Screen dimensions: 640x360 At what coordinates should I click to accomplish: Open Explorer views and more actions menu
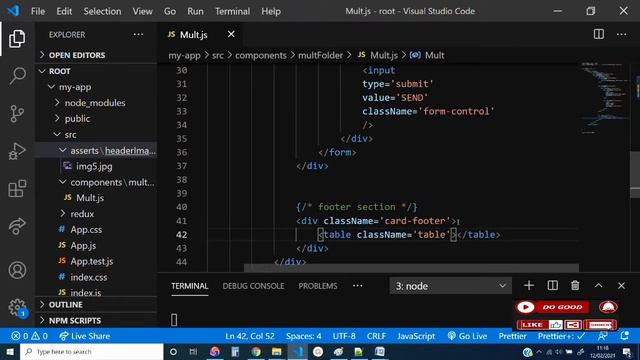tap(138, 34)
